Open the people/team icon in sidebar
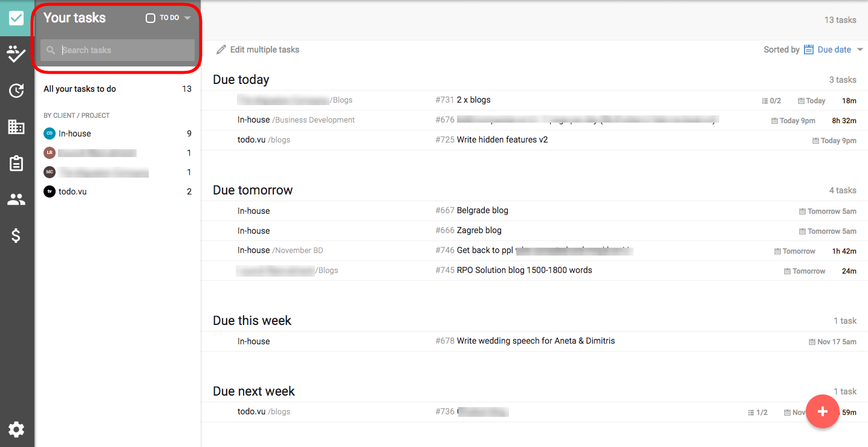868x447 pixels. click(x=16, y=199)
